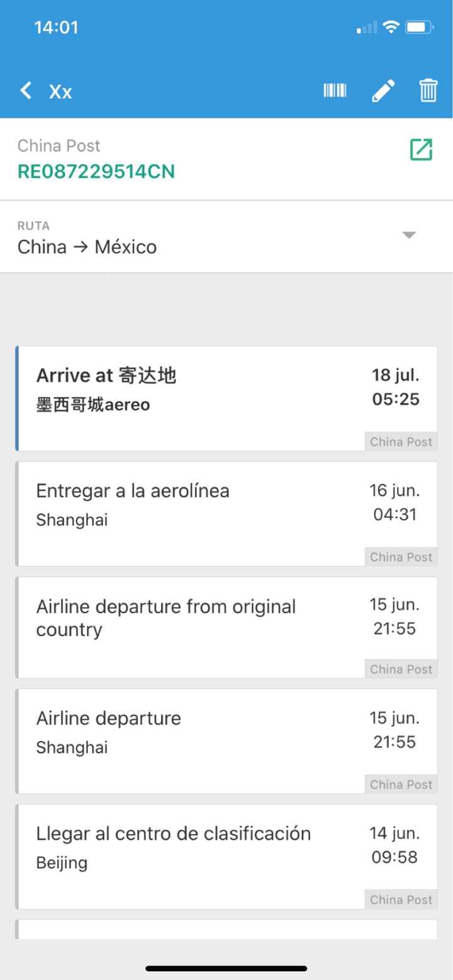Image resolution: width=453 pixels, height=980 pixels.
Task: Expand the Ruta dropdown arrow
Action: (409, 235)
